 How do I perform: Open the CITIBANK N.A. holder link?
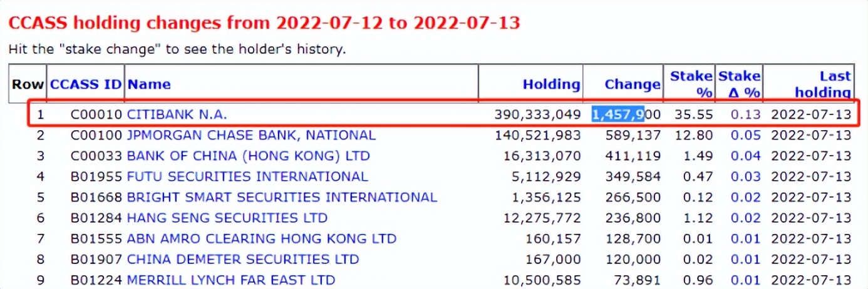(x=177, y=114)
